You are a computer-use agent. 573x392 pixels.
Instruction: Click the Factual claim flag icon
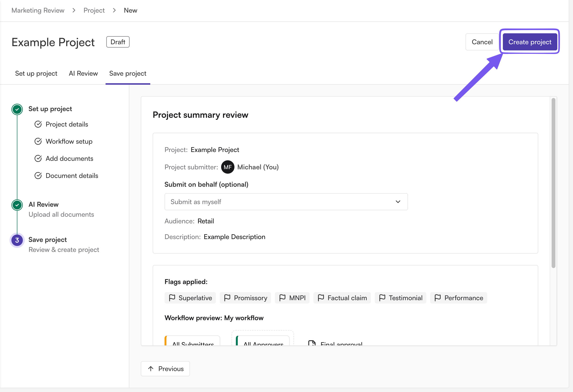tap(321, 298)
